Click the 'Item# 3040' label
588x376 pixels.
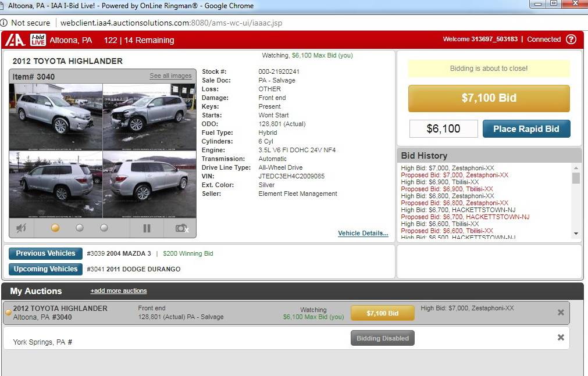tap(34, 77)
